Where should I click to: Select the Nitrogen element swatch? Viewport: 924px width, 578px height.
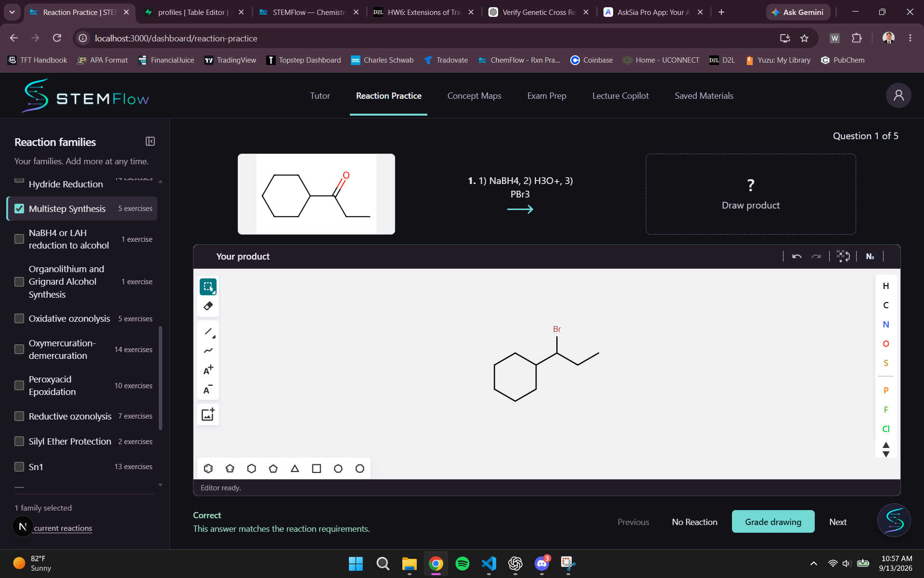(x=885, y=324)
